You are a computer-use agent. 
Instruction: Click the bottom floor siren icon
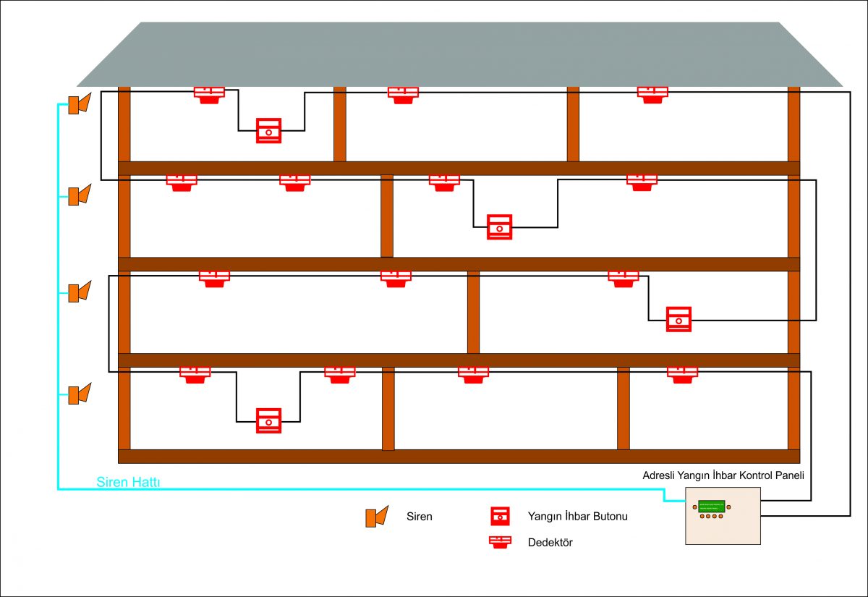pyautogui.click(x=78, y=394)
